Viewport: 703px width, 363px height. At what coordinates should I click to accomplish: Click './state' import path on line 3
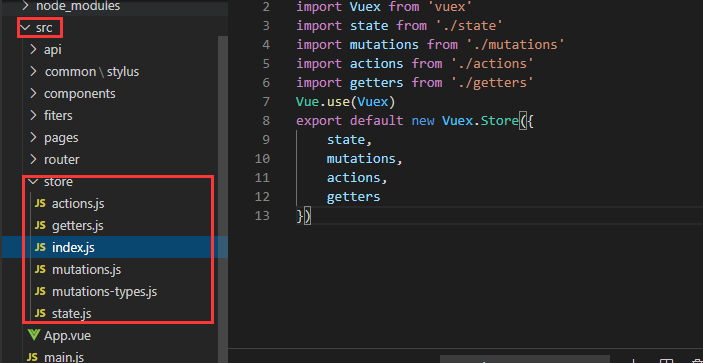(x=469, y=26)
